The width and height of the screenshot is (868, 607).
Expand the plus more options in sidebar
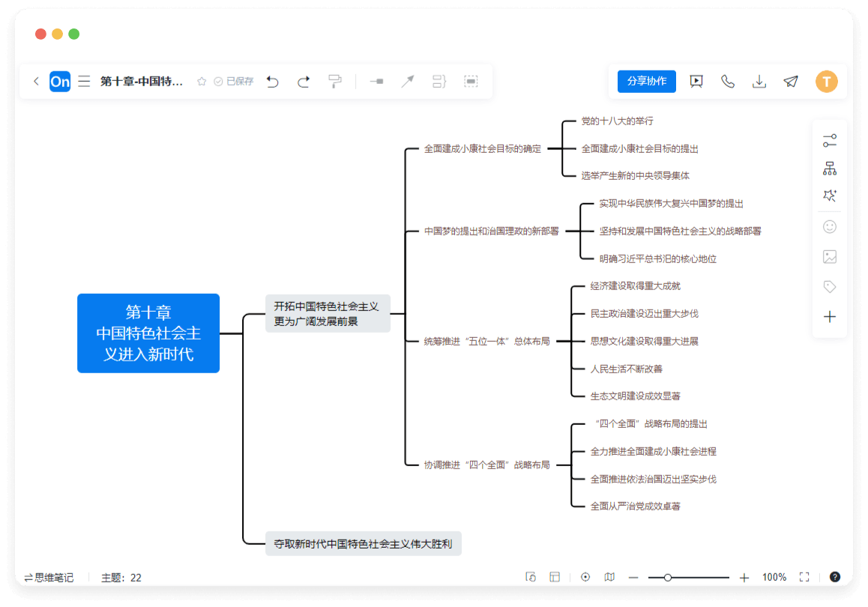coord(829,317)
